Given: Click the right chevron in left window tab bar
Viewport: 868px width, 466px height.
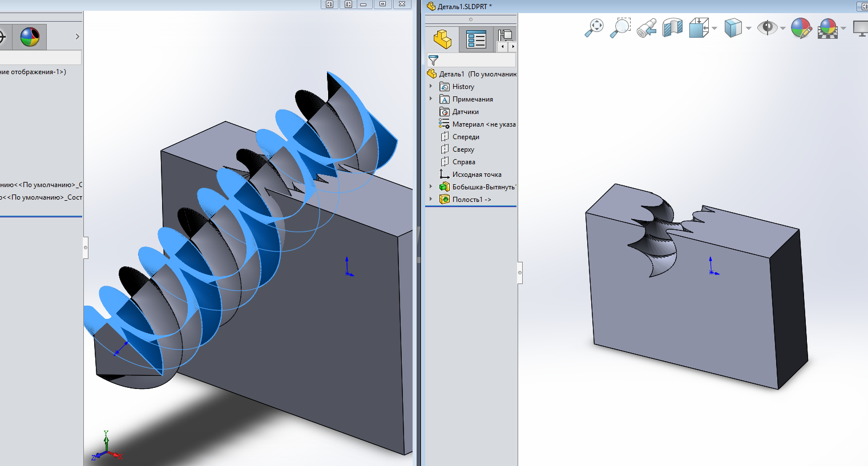Looking at the screenshot, I should [x=77, y=37].
